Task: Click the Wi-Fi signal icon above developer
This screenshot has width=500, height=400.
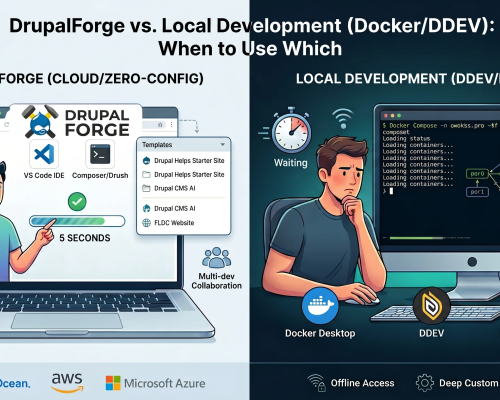Action: click(343, 118)
